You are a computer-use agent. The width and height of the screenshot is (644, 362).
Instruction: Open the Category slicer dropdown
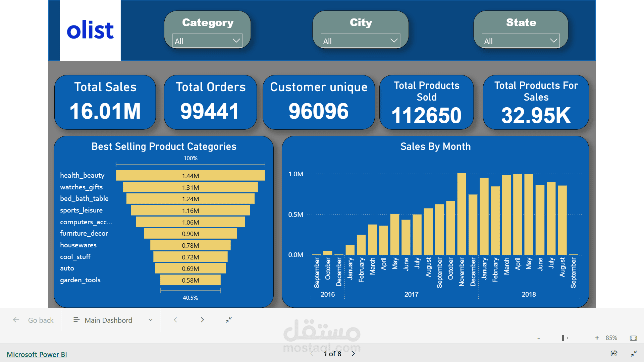click(207, 41)
